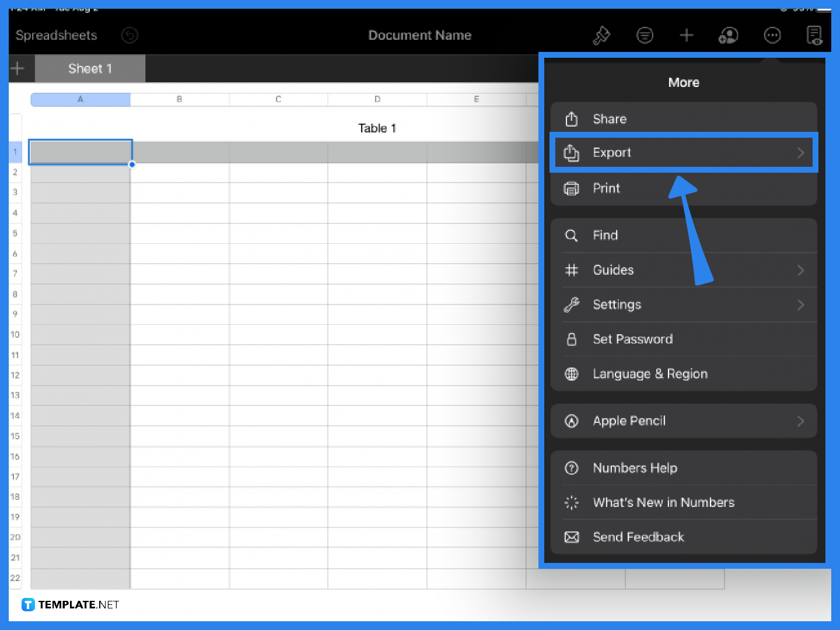Switch to the Sheet 1 tab
The height and width of the screenshot is (630, 840).
point(90,68)
